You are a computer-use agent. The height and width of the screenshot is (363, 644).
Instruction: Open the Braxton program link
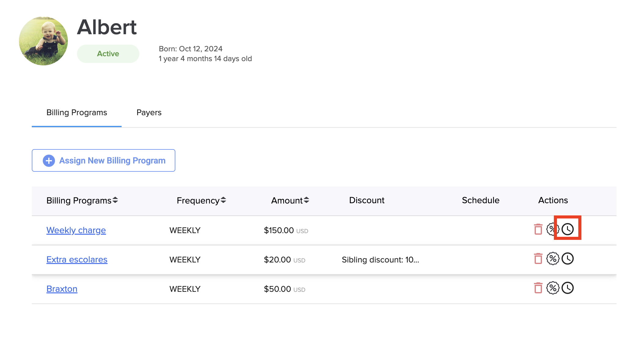(x=62, y=289)
